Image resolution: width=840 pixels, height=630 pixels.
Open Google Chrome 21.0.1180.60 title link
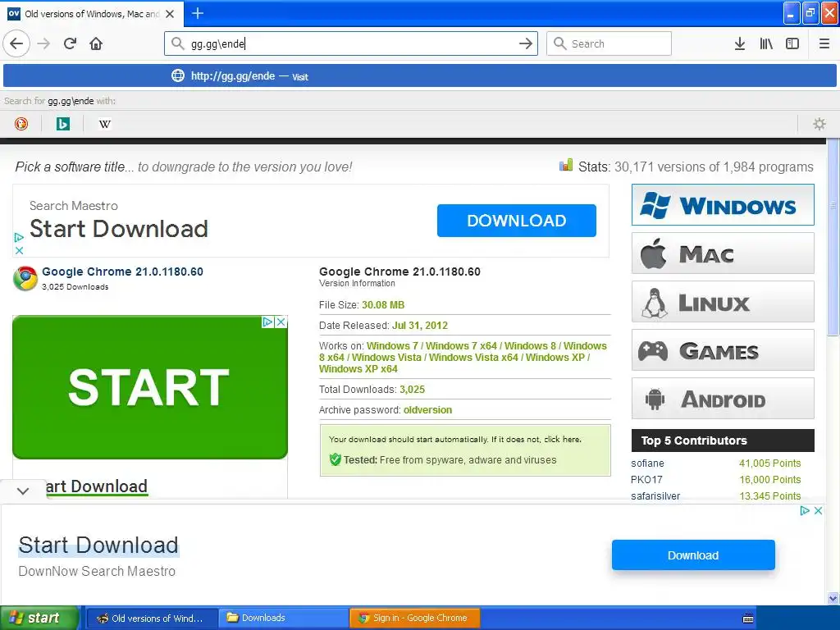point(122,272)
